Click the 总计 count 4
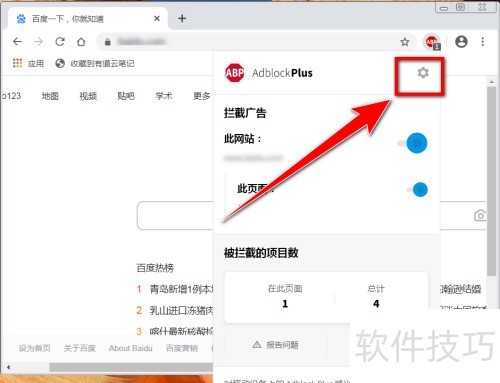This screenshot has width=500, height=383. 376,304
